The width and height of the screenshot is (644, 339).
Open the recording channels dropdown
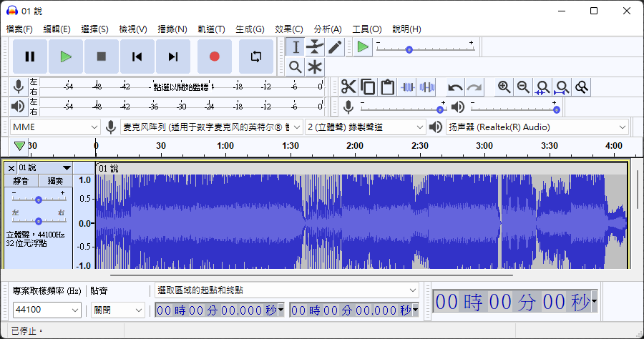(365, 127)
